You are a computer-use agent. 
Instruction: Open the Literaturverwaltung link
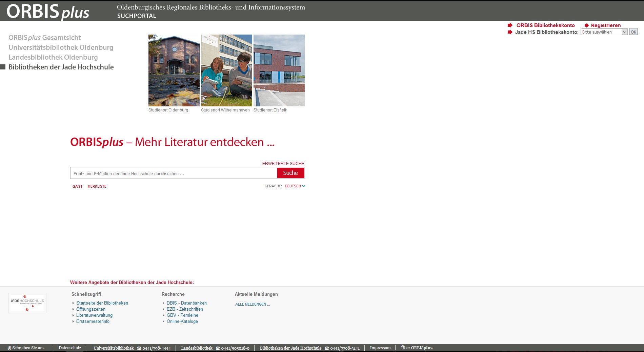[94, 315]
